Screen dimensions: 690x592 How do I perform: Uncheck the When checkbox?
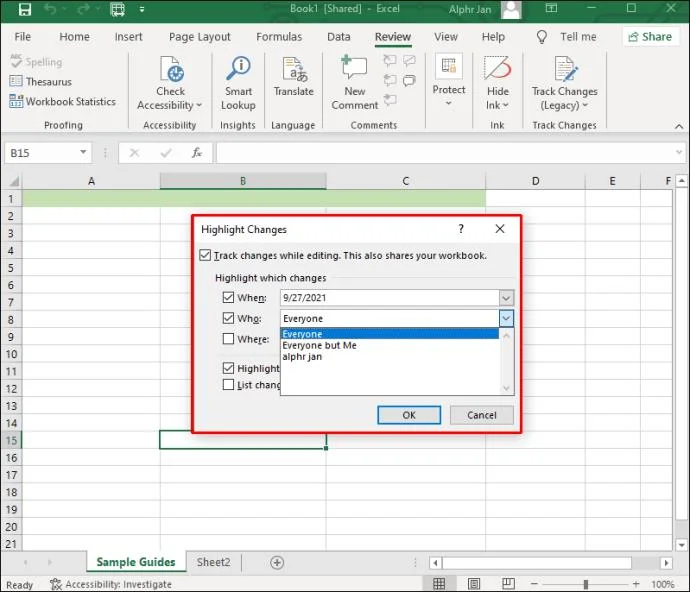coord(228,298)
